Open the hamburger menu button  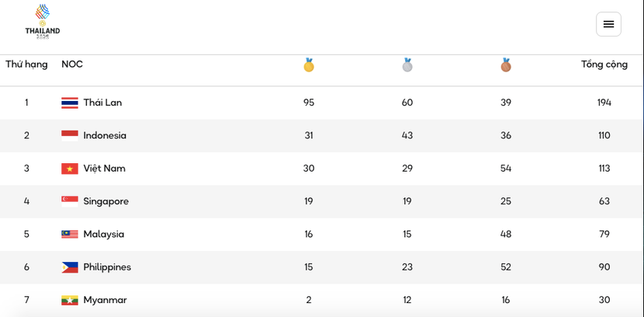click(x=608, y=24)
